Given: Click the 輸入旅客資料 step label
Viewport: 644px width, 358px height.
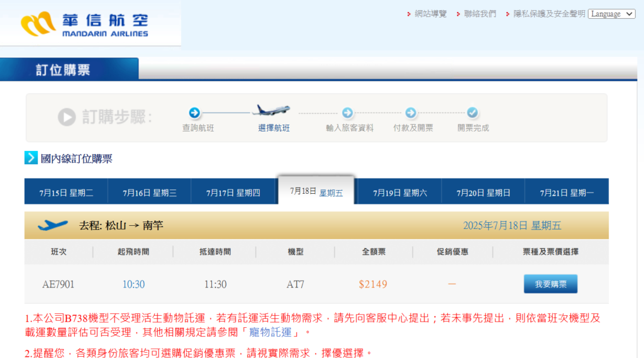Looking at the screenshot, I should (350, 128).
